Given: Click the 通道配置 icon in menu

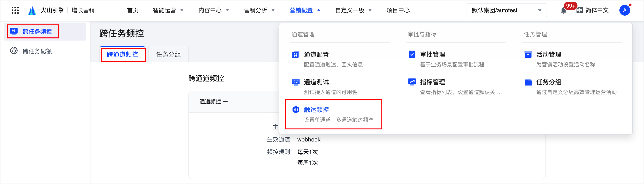Looking at the screenshot, I should (x=295, y=54).
